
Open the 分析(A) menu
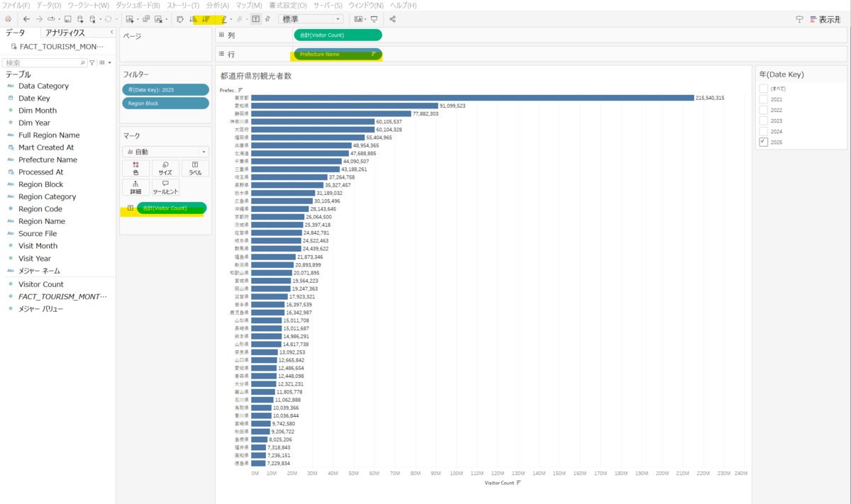tap(218, 5)
